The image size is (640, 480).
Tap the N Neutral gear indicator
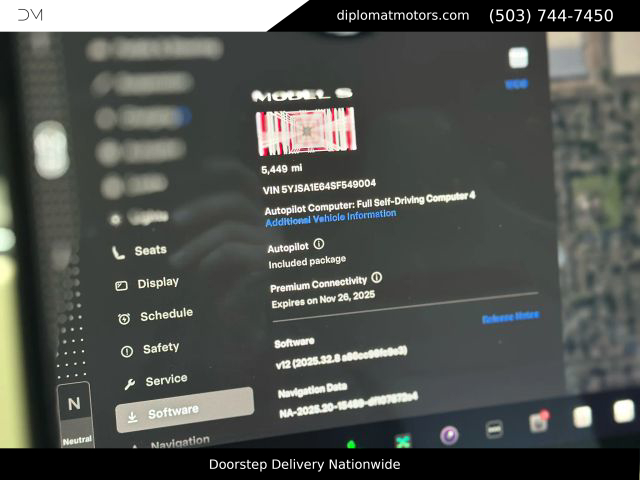(75, 415)
